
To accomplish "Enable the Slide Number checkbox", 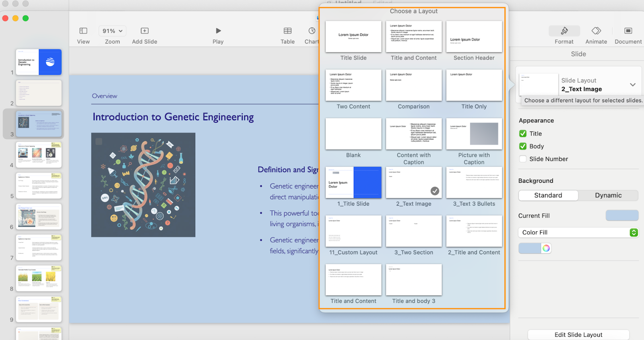I will coord(523,159).
